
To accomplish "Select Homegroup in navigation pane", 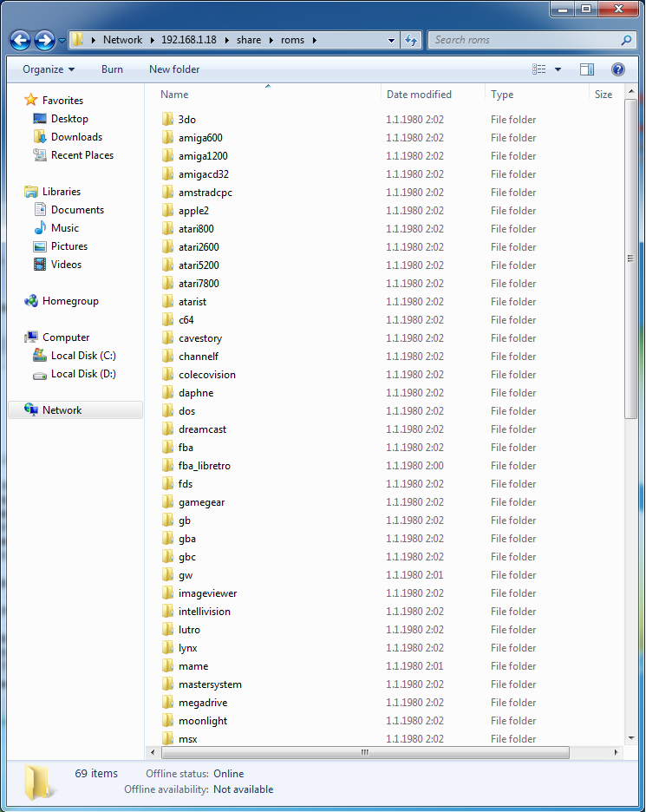I will 70,301.
